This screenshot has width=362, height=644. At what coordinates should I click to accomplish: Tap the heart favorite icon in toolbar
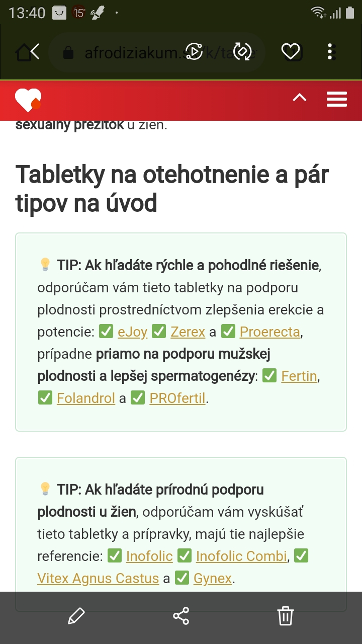290,51
